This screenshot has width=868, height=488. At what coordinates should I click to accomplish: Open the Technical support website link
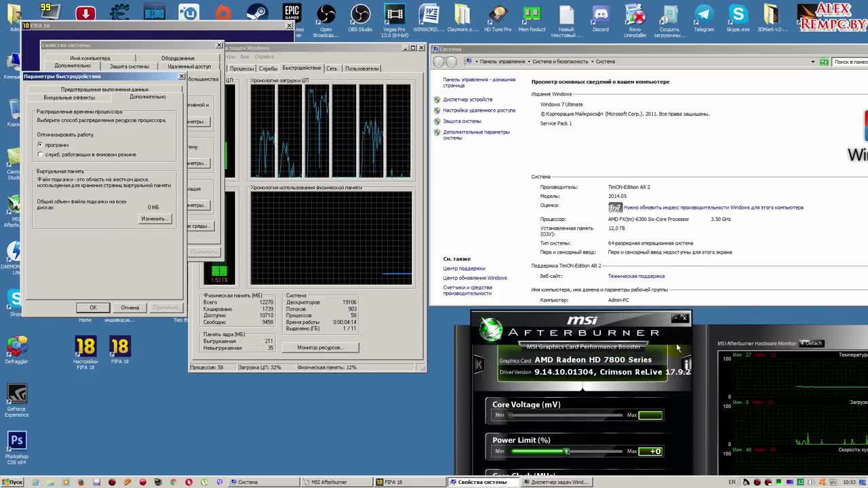(636, 277)
